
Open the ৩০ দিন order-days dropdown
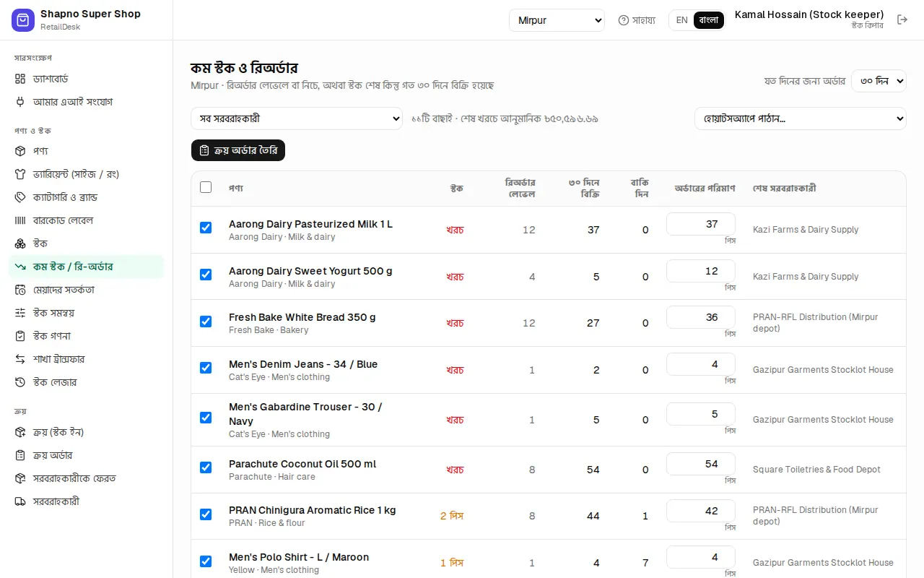pos(879,81)
